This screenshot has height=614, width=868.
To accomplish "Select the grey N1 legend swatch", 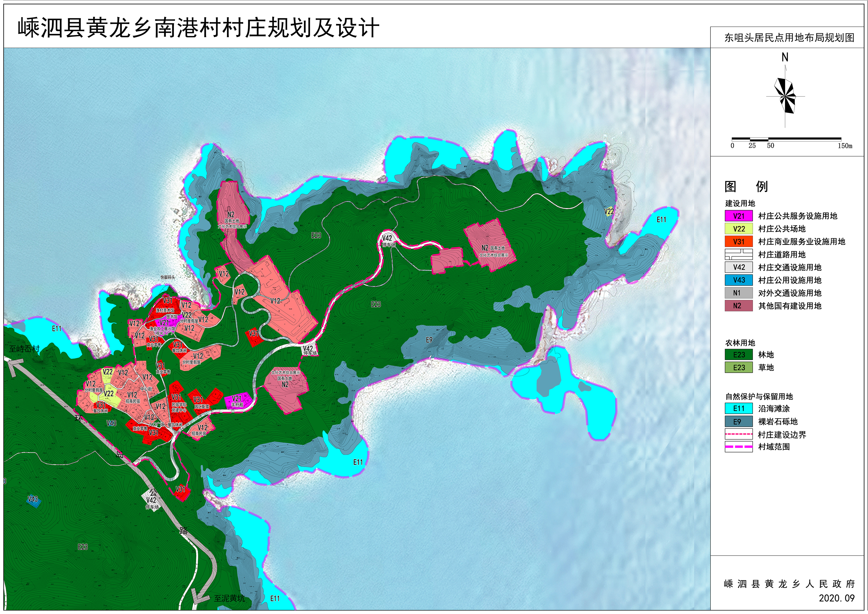I will [739, 293].
